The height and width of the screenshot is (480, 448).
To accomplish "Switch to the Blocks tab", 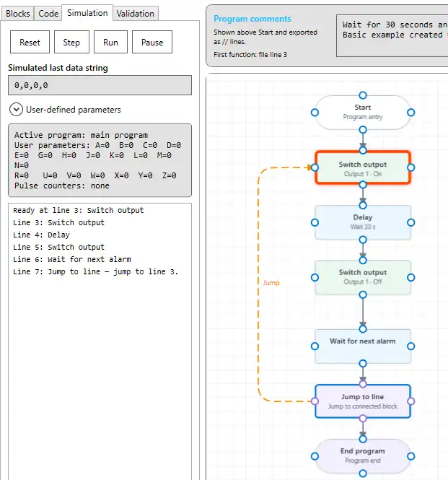I will pos(18,14).
